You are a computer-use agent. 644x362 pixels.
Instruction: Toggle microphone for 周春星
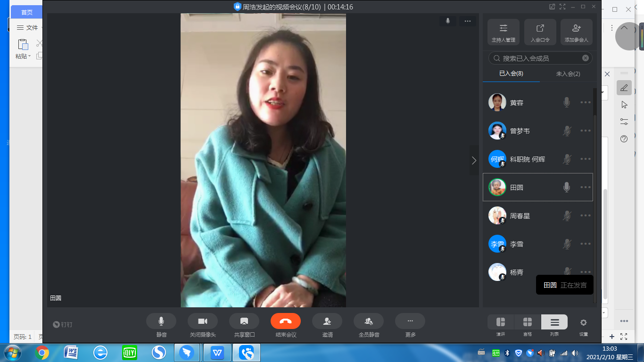pos(567,216)
